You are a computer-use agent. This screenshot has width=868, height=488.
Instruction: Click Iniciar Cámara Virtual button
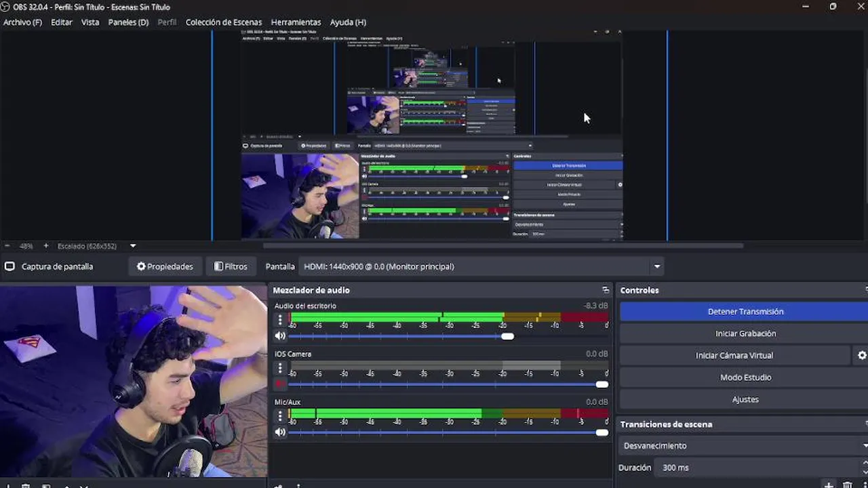[x=734, y=355]
